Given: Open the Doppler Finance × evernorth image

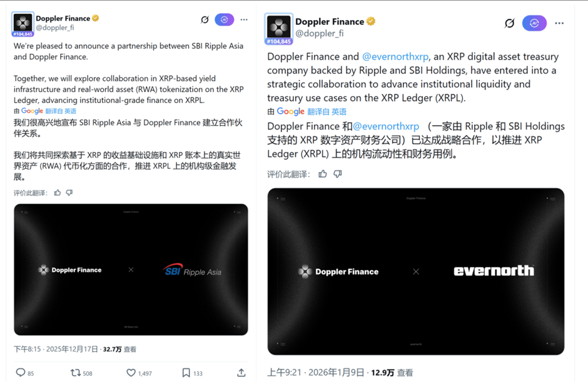Looking at the screenshot, I should pyautogui.click(x=416, y=271).
